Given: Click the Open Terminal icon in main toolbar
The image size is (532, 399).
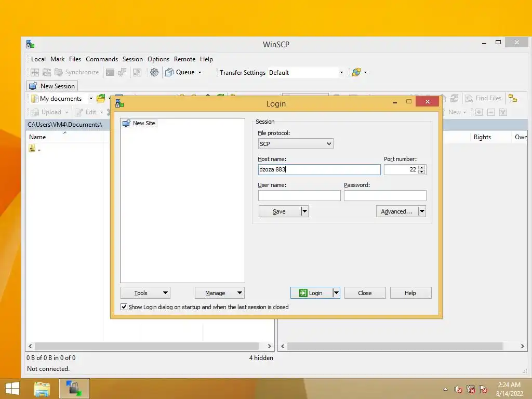Looking at the screenshot, I should coord(110,72).
